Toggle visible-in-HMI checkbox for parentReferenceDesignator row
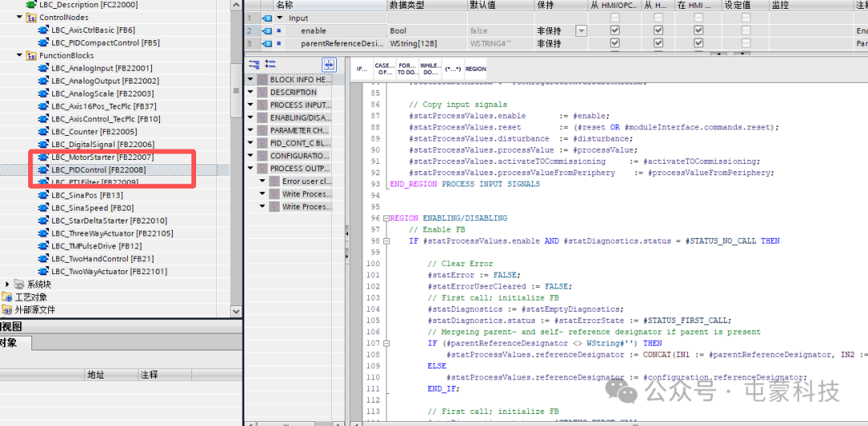The width and height of the screenshot is (868, 426). point(698,43)
